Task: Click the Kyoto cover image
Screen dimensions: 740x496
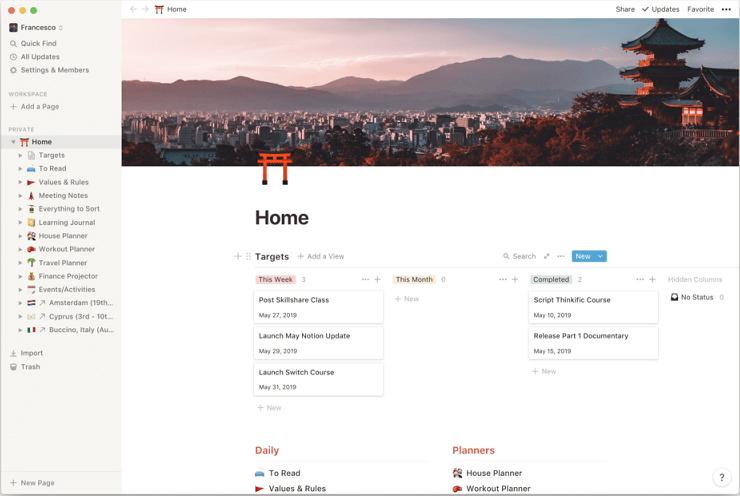Action: [430, 92]
